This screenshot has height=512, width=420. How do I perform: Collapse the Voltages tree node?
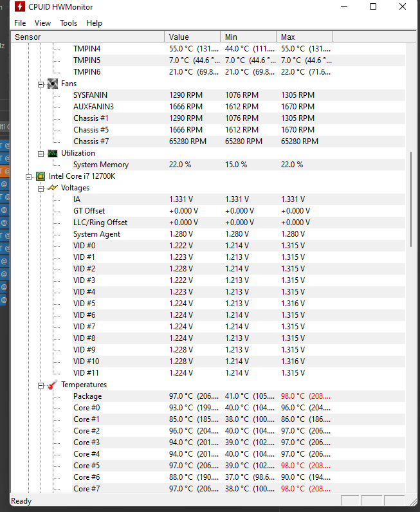click(x=41, y=188)
